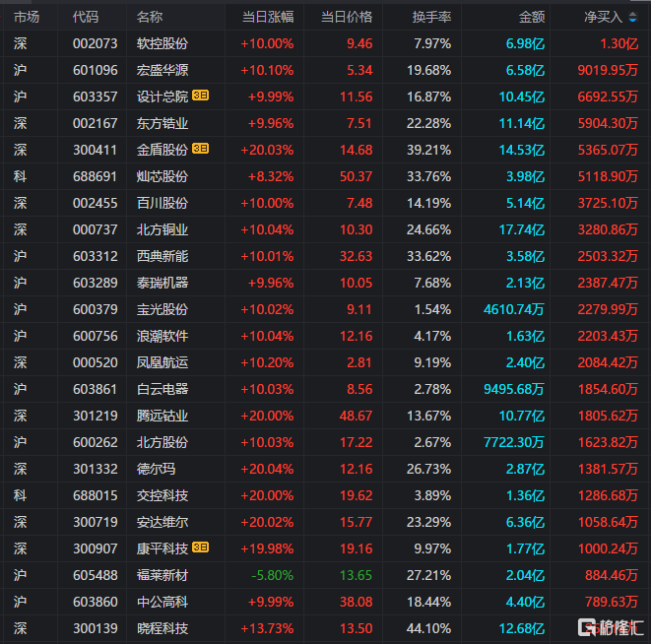651x644 pixels.
Task: Select stock name 康平科技
Action: pos(163,548)
